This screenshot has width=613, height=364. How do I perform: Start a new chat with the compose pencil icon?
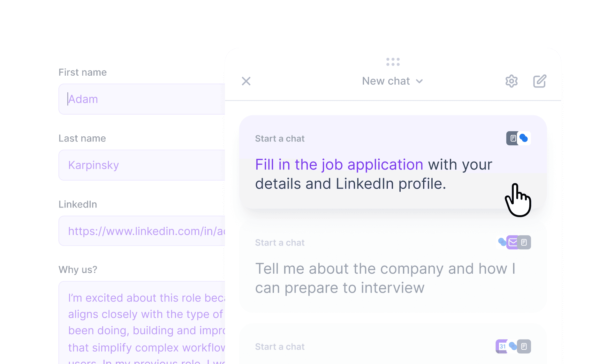tap(540, 81)
